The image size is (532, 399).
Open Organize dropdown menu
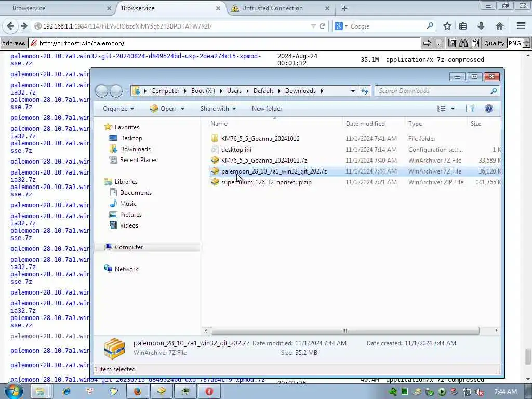tap(118, 109)
